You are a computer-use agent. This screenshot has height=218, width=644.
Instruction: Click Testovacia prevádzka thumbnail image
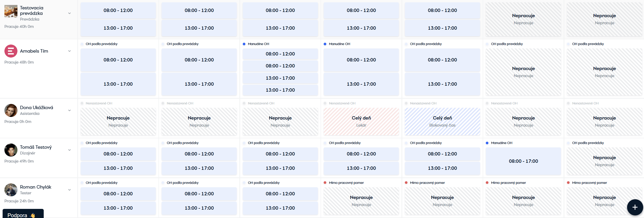click(11, 11)
